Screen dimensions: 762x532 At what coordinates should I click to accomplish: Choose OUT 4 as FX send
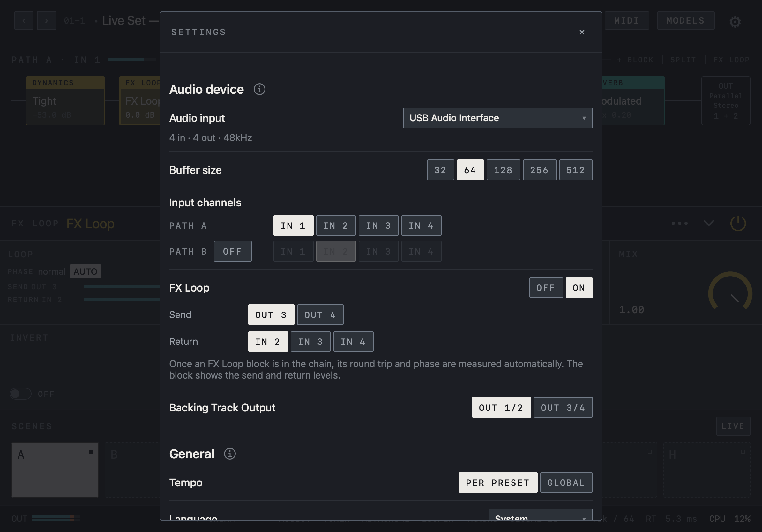pos(320,314)
